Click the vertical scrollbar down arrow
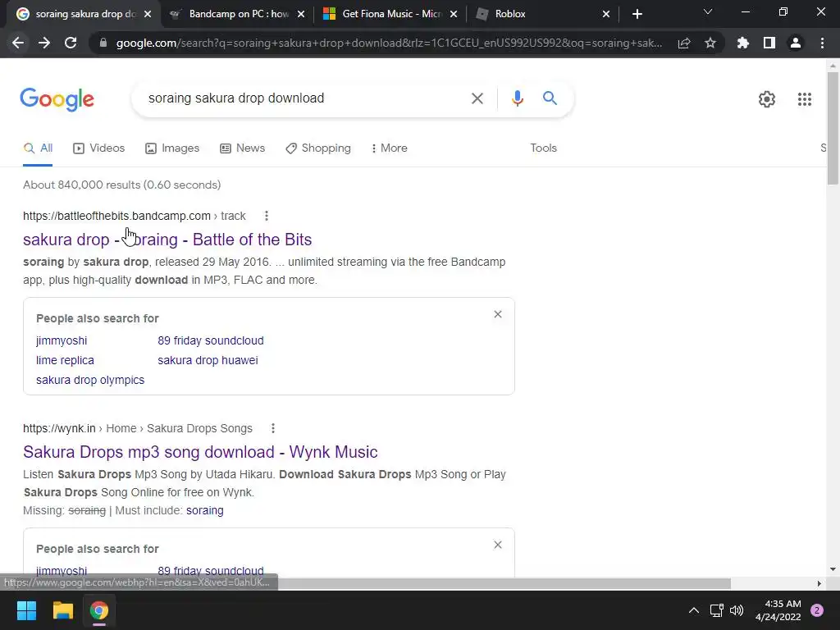This screenshot has width=840, height=630. 833,569
